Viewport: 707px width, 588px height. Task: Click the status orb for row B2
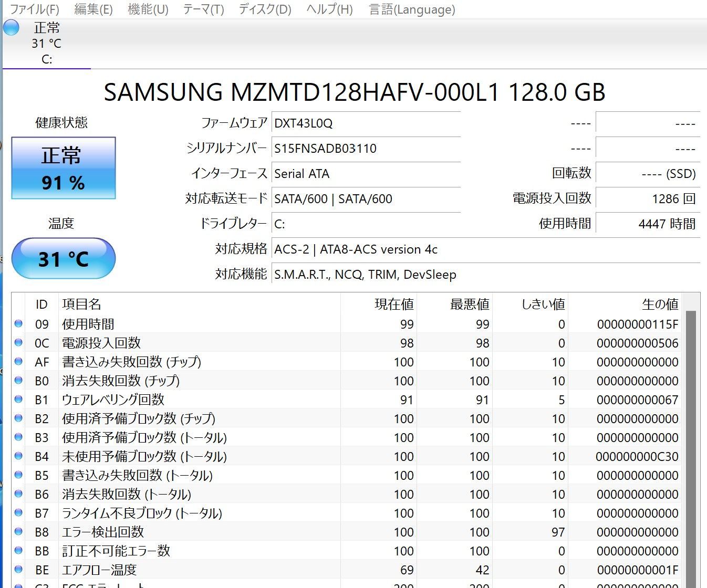[18, 418]
